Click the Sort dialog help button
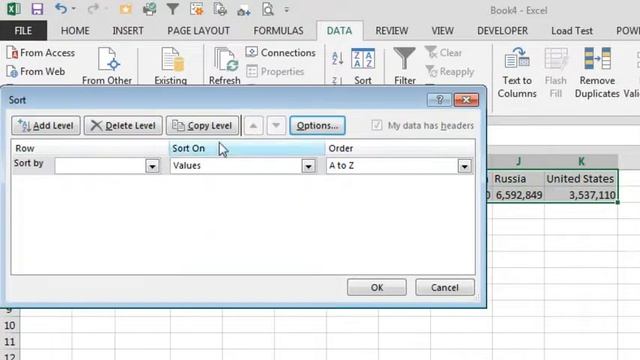Screen dimensions: 640x360 (439, 100)
